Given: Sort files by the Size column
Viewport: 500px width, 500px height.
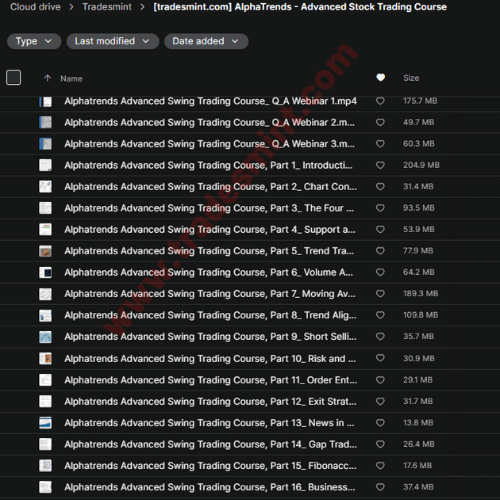Looking at the screenshot, I should (411, 78).
